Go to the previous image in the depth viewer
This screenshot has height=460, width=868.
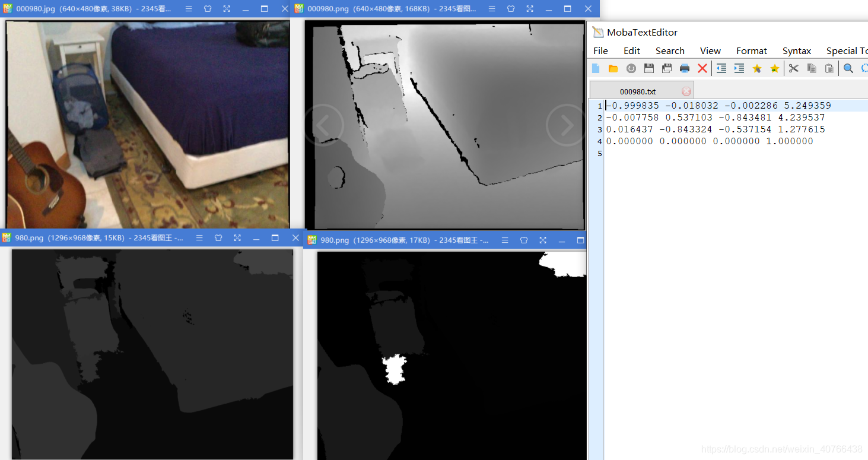324,125
